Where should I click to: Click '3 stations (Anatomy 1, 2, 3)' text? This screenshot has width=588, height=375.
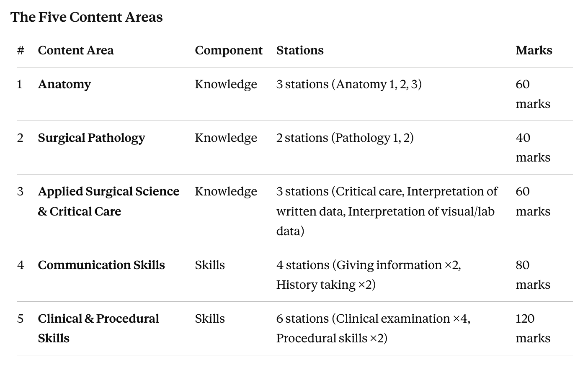tap(349, 84)
